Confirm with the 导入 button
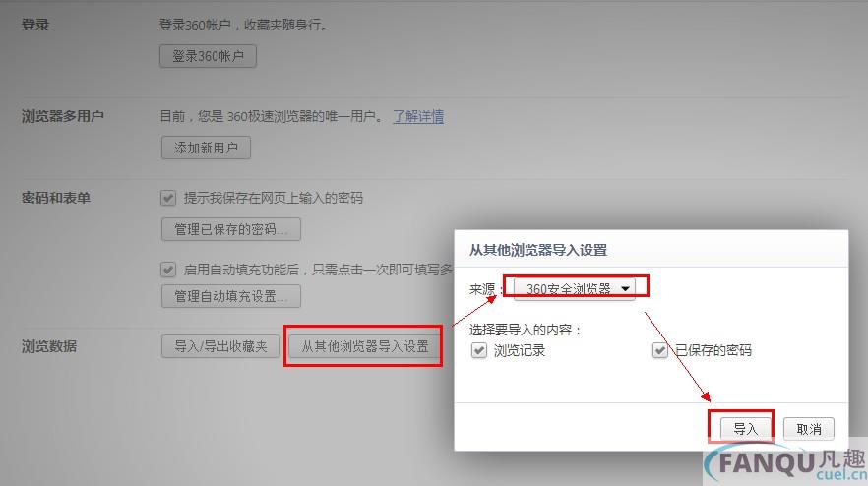 point(745,429)
